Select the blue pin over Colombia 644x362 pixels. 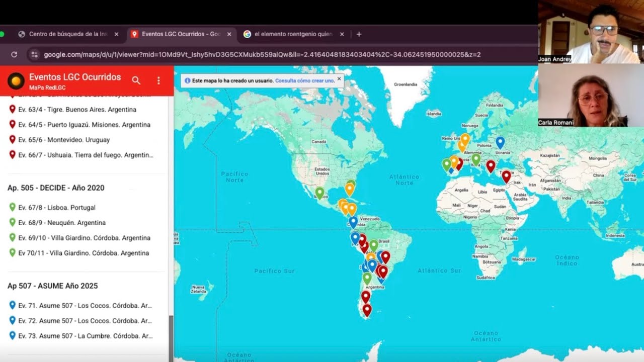(x=353, y=222)
